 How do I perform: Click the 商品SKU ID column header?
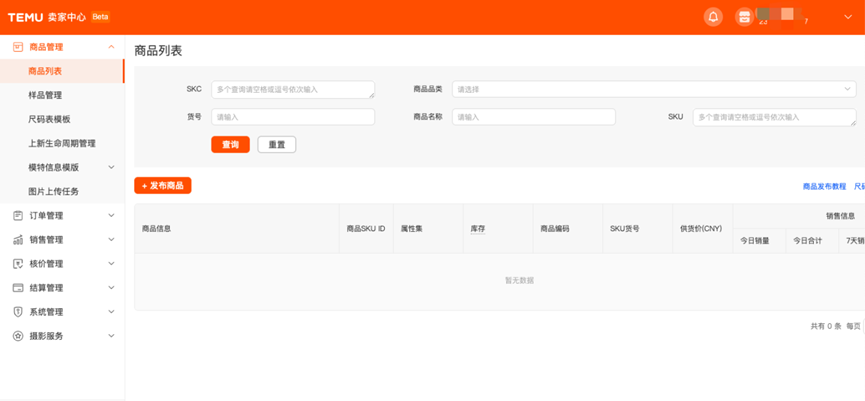point(366,228)
